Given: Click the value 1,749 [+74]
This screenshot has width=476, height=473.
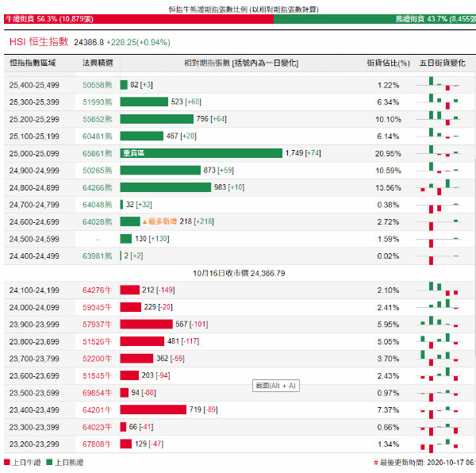Looking at the screenshot, I should pos(303,153).
